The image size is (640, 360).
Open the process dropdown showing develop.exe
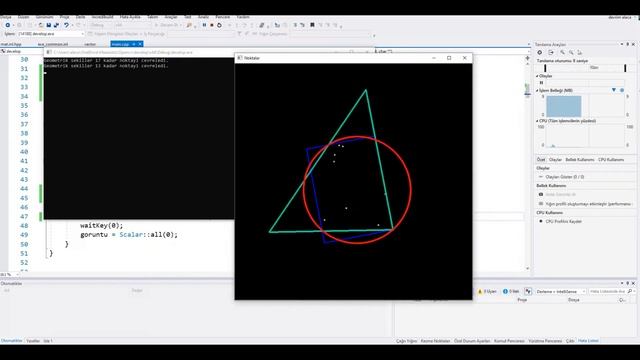point(51,34)
